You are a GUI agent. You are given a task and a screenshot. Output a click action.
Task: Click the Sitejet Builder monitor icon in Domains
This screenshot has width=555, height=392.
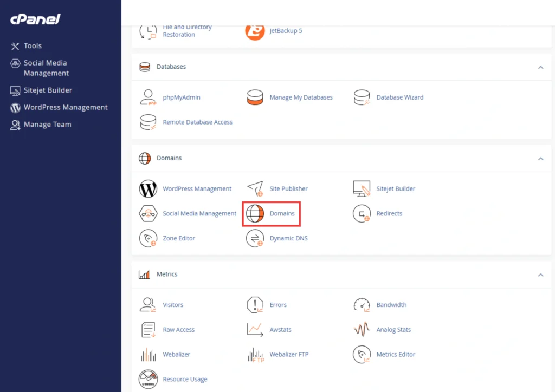point(362,189)
